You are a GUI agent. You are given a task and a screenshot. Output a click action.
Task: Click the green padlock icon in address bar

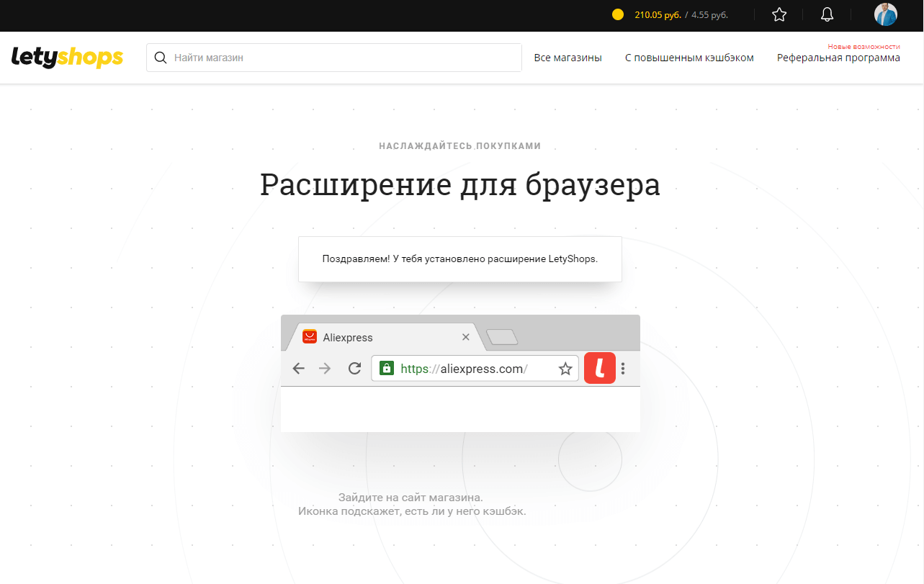(x=387, y=369)
